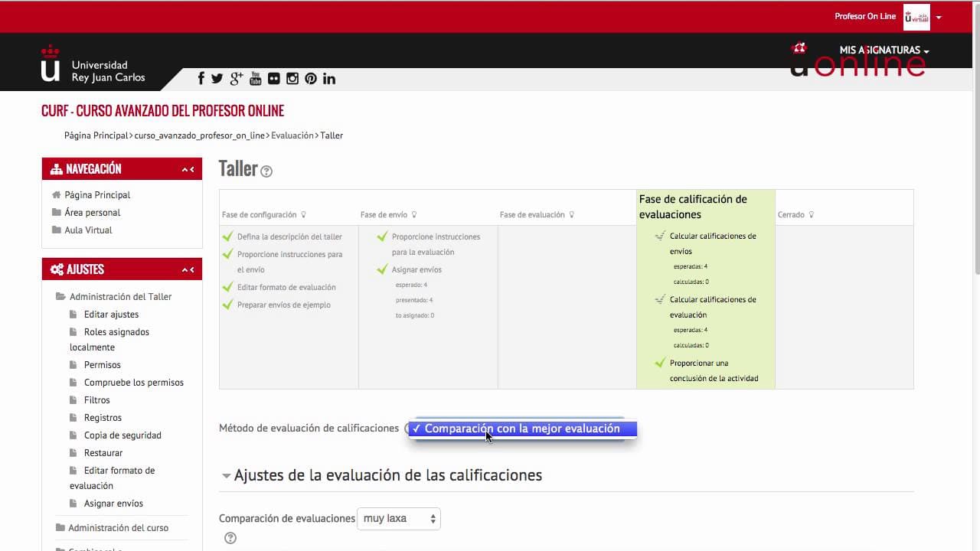Switch to Fase de configuración phase

(x=259, y=215)
